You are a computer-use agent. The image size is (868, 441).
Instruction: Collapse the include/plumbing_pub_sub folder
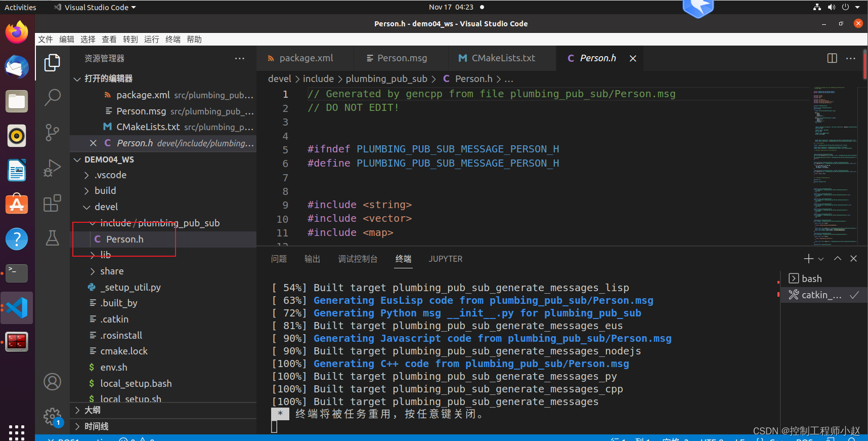click(93, 223)
